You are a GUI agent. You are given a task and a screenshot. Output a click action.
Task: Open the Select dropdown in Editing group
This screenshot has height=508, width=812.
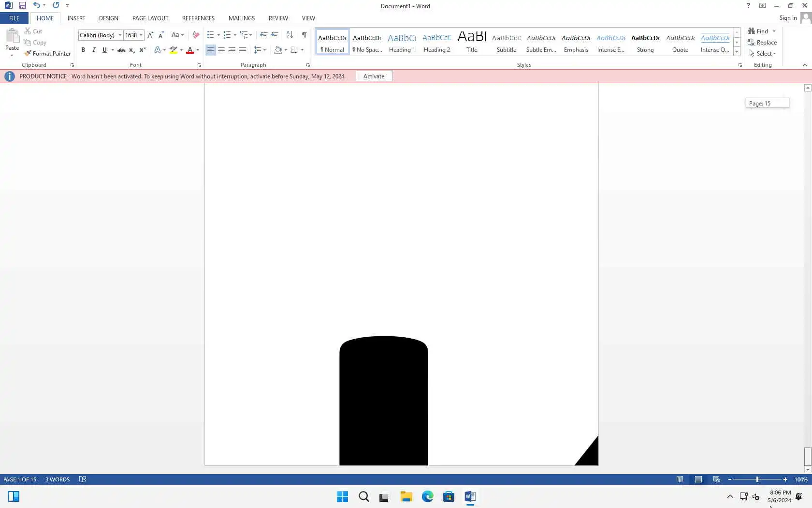(762, 54)
